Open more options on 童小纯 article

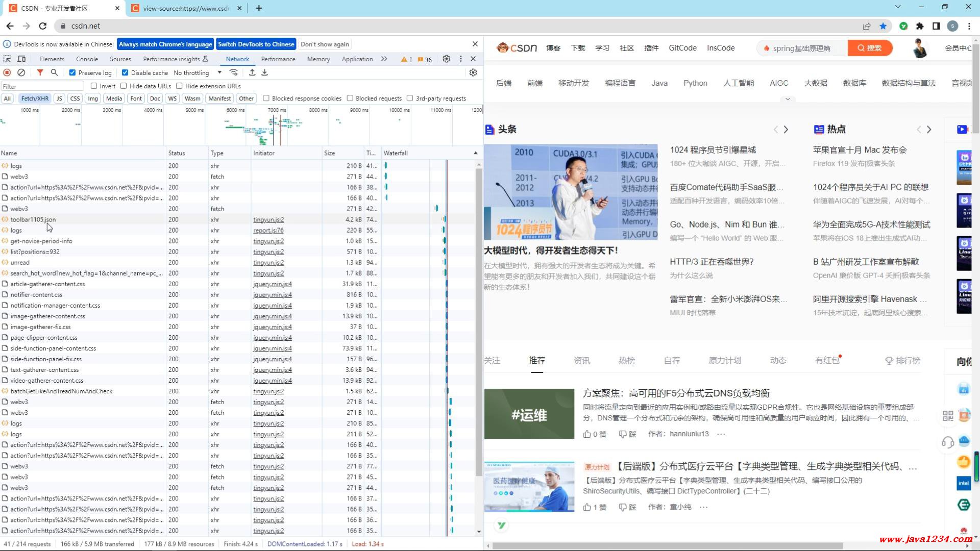tap(704, 507)
